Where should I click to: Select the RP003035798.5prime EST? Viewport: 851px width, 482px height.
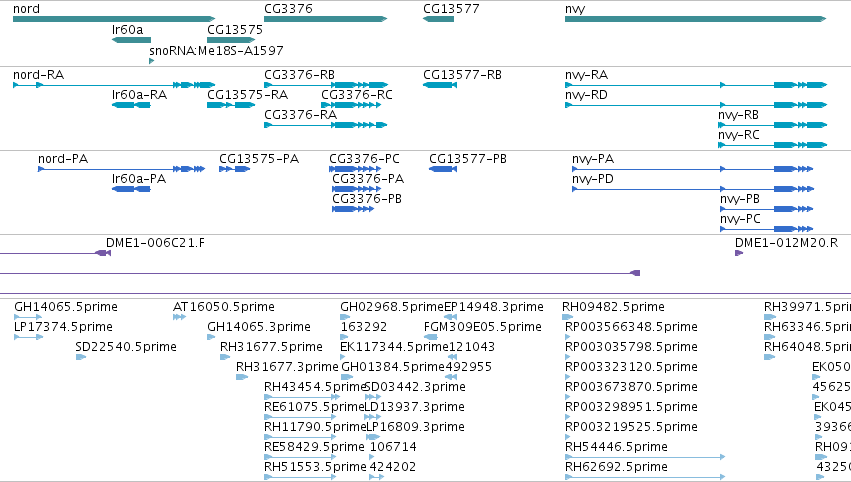tap(568, 357)
